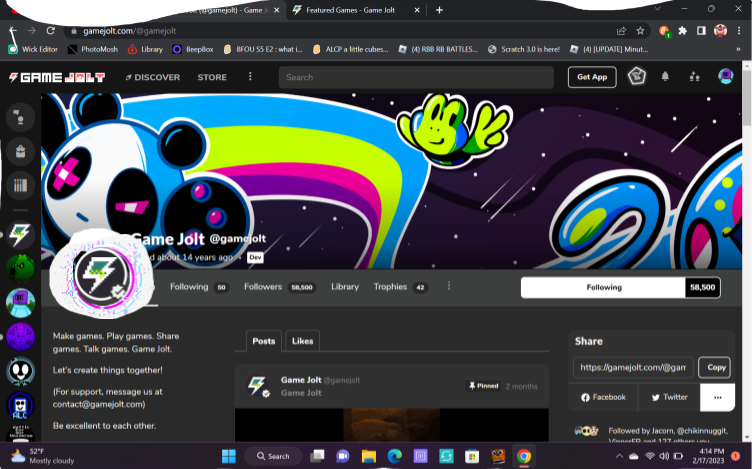Screen dimensions: 752x469
Task: Open the Chrome three-dot menu
Action: tap(739, 31)
